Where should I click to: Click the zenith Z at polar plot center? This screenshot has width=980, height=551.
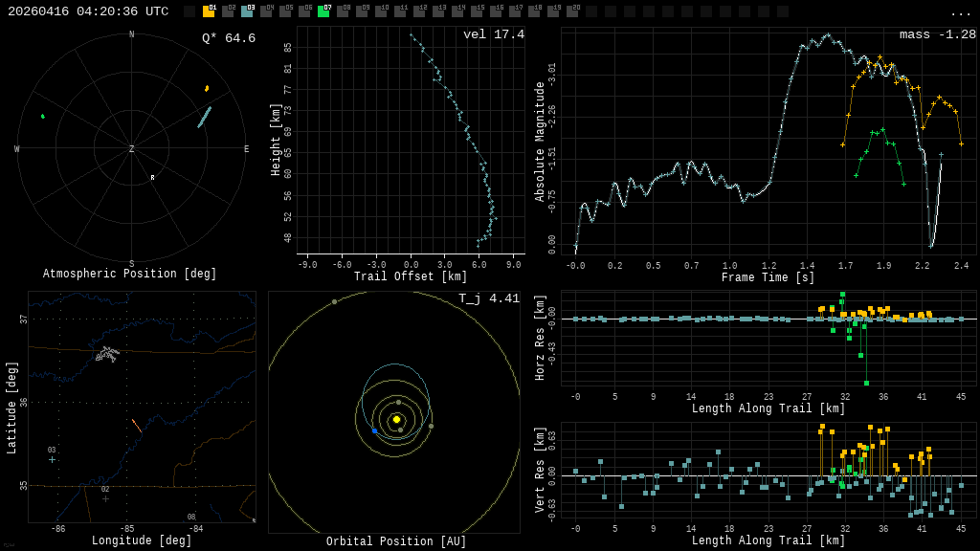[132, 149]
